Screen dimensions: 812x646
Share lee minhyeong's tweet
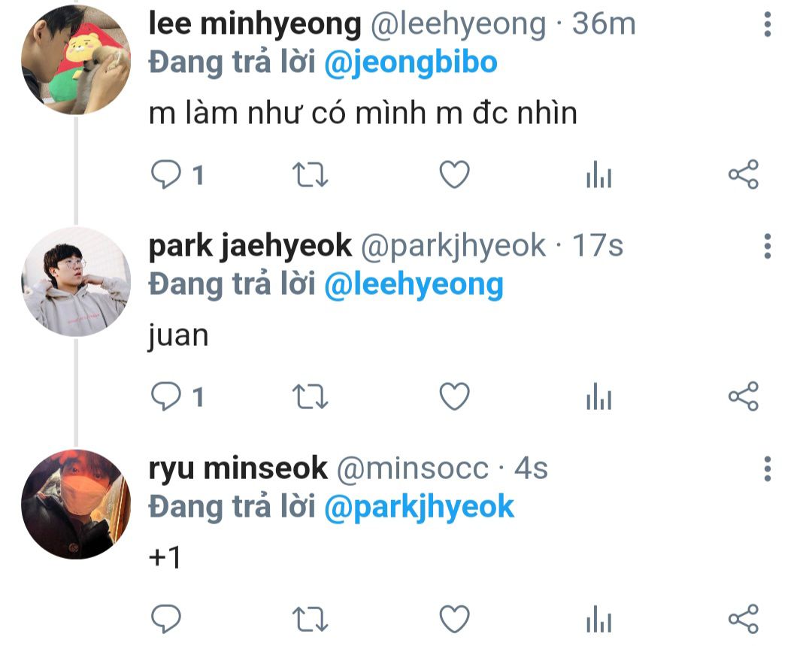coord(744,174)
